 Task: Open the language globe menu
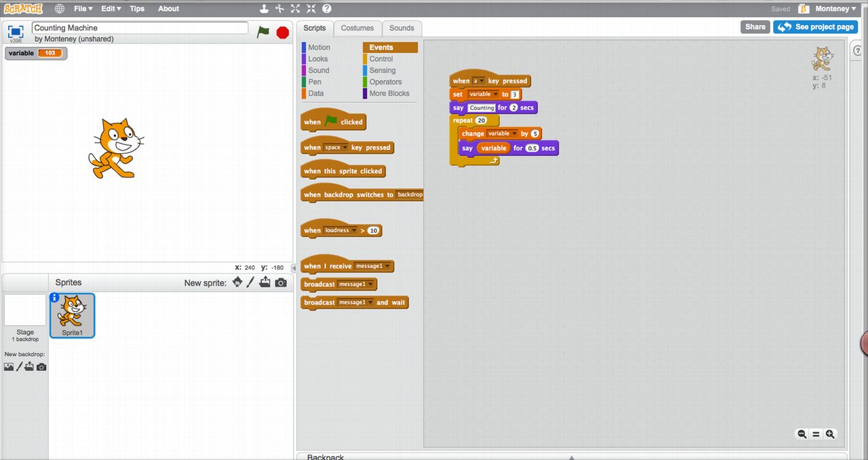click(59, 9)
